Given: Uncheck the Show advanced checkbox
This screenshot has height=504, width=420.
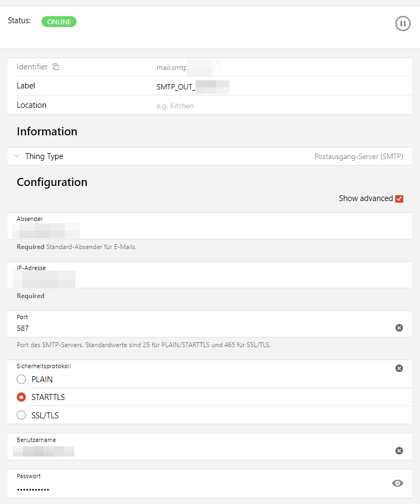Looking at the screenshot, I should click(x=400, y=198).
